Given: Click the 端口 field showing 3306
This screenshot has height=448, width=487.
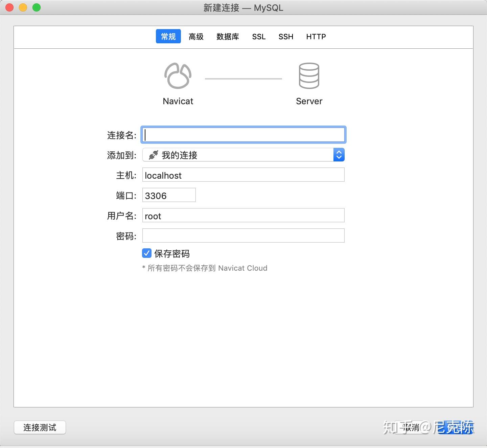Looking at the screenshot, I should [x=169, y=195].
